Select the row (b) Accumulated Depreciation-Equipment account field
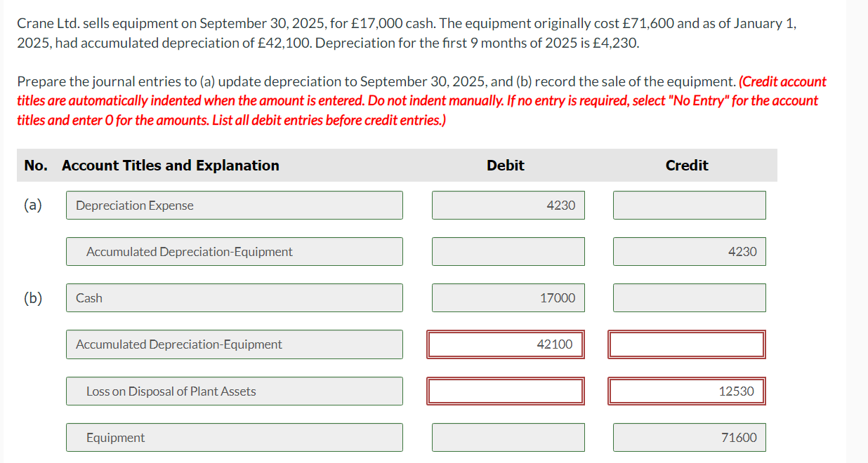The image size is (868, 463). (x=235, y=344)
